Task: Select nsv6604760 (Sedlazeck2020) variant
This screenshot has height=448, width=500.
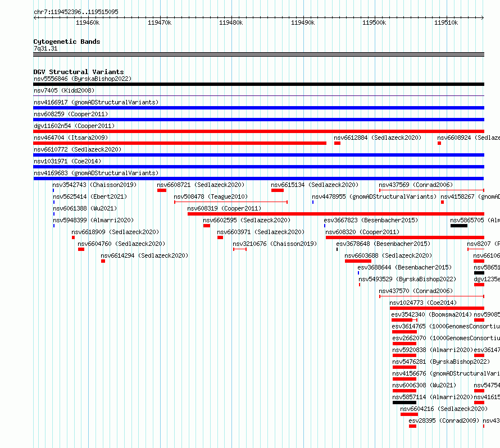Action: click(x=121, y=244)
